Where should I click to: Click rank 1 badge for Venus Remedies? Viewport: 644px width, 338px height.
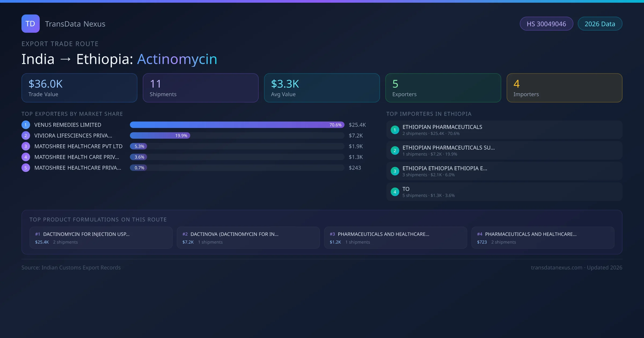coord(26,125)
